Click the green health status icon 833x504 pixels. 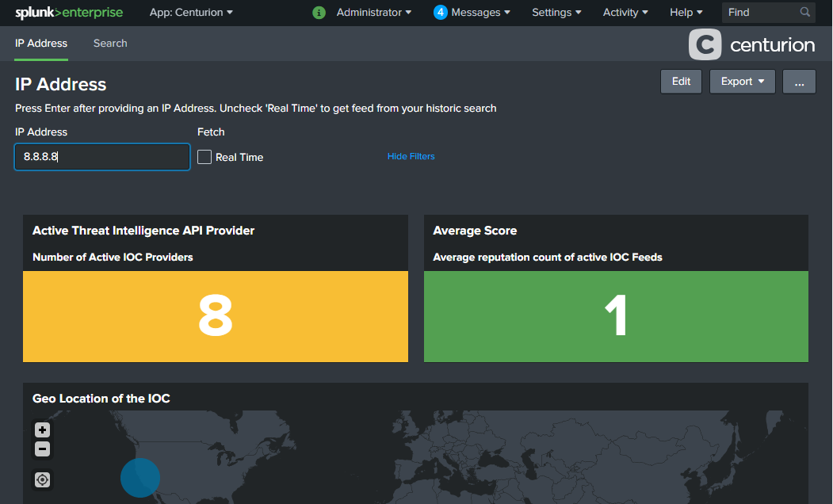(319, 13)
